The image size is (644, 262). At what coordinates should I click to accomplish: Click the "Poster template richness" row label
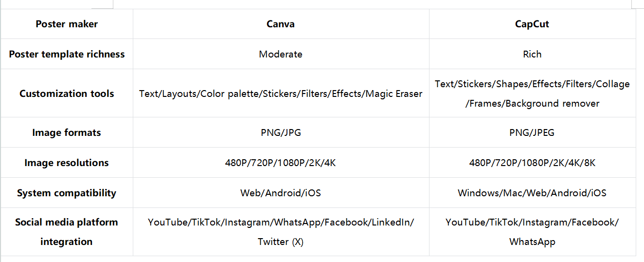point(67,54)
